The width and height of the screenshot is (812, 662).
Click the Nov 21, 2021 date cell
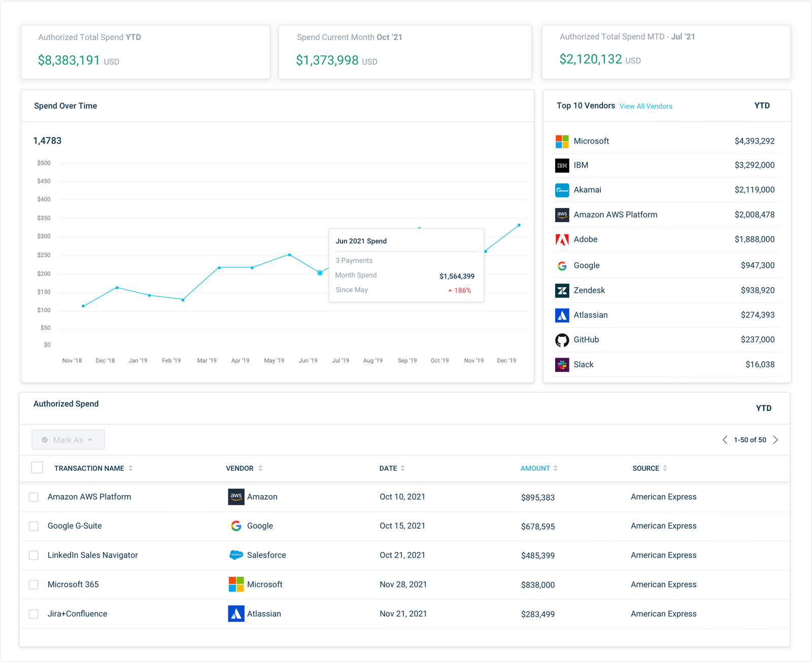tap(403, 614)
